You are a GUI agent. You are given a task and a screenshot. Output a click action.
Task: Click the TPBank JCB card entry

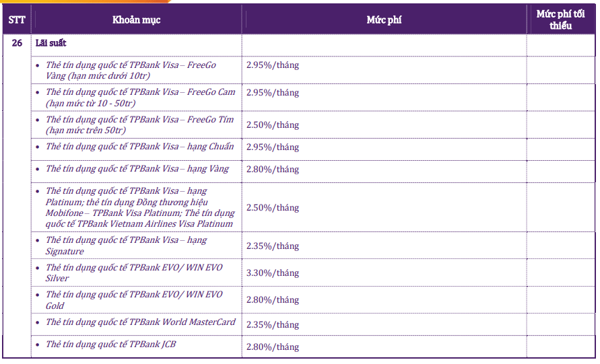tap(111, 344)
